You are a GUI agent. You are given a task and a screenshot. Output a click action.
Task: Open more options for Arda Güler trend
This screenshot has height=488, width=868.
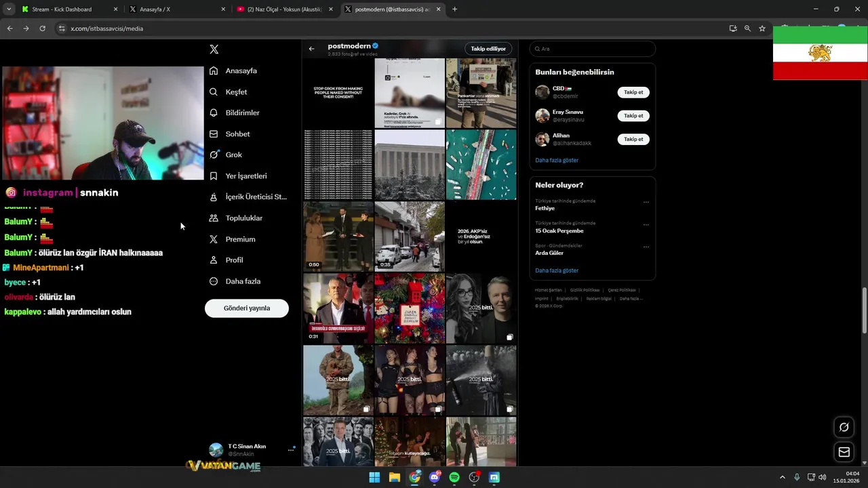pyautogui.click(x=646, y=247)
